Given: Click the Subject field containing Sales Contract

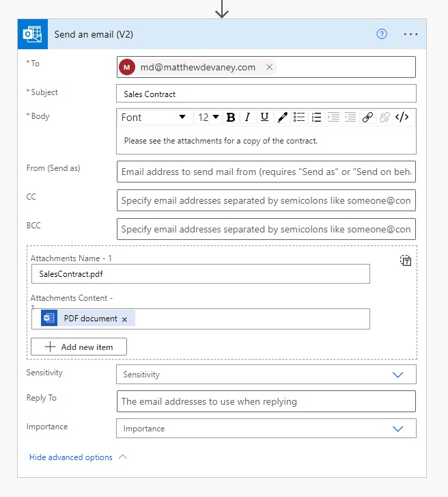Looking at the screenshot, I should (x=266, y=94).
